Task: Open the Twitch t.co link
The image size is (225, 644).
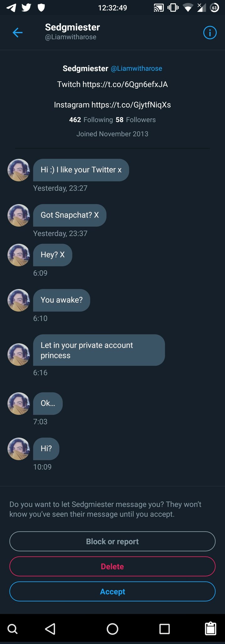Action: pos(125,84)
